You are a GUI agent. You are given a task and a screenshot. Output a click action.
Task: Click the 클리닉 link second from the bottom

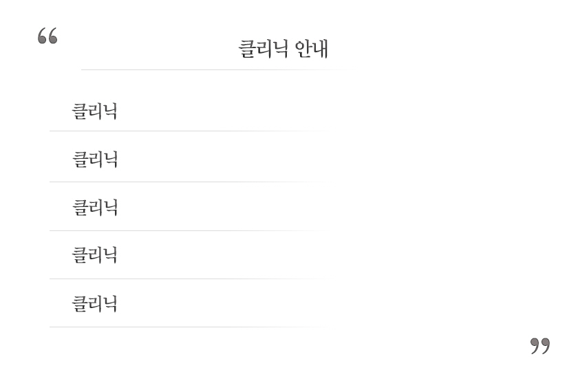coord(95,256)
